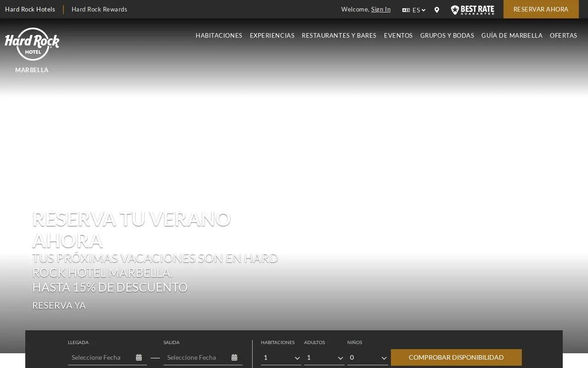
Task: Expand the Adultos count dropdown
Action: coord(324,357)
